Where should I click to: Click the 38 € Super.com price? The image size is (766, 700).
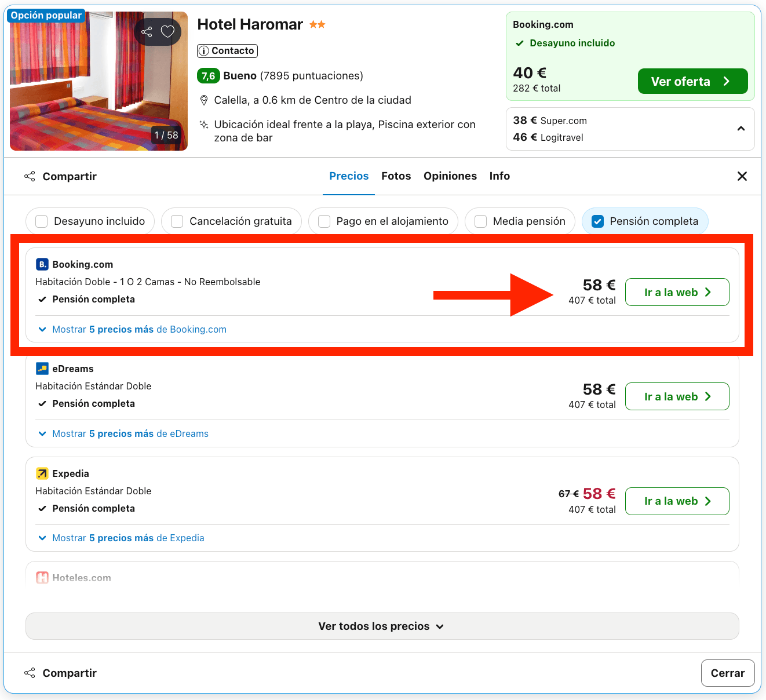550,121
